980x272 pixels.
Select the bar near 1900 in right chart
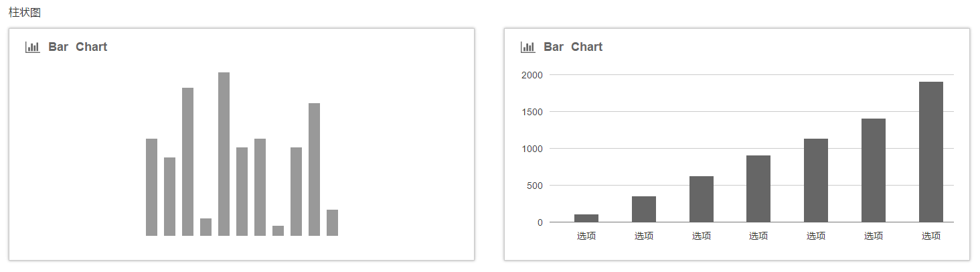click(x=931, y=151)
